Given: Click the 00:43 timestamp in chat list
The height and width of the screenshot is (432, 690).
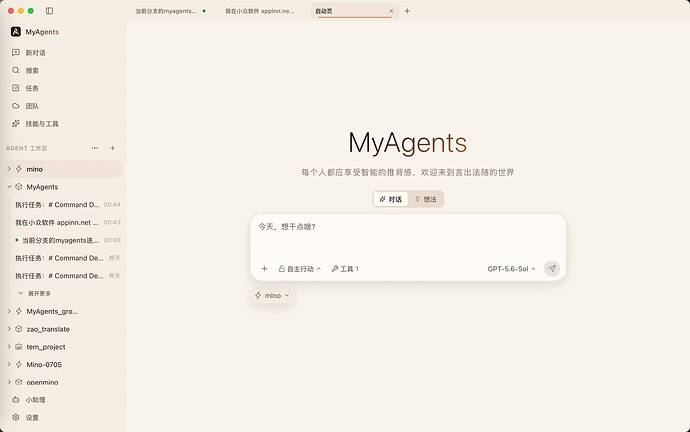Looking at the screenshot, I should pyautogui.click(x=112, y=223).
